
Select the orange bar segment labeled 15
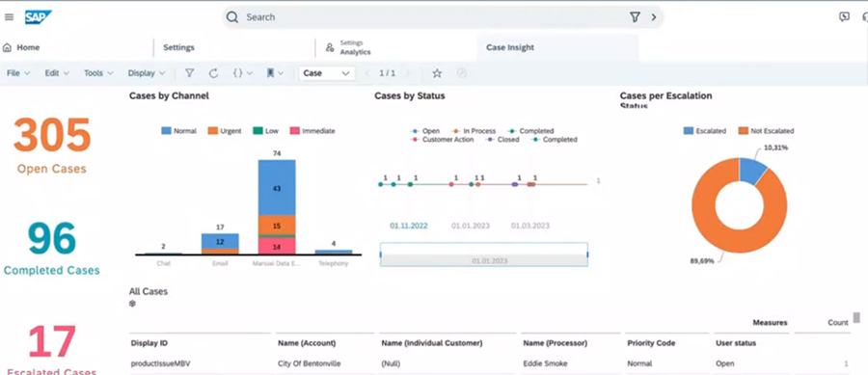pyautogui.click(x=277, y=226)
